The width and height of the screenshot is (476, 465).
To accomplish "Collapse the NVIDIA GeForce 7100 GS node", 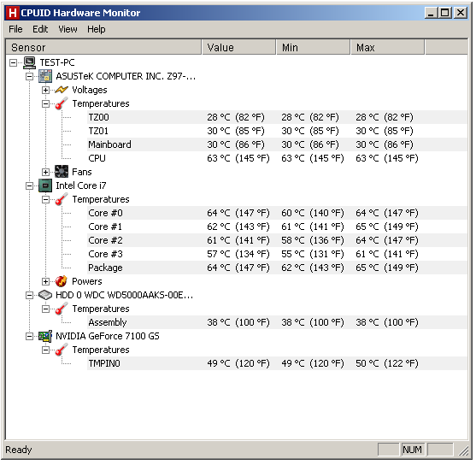I will tap(29, 336).
